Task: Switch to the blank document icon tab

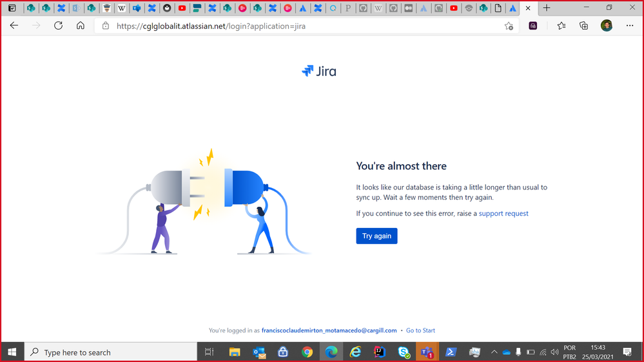Action: pos(498,8)
